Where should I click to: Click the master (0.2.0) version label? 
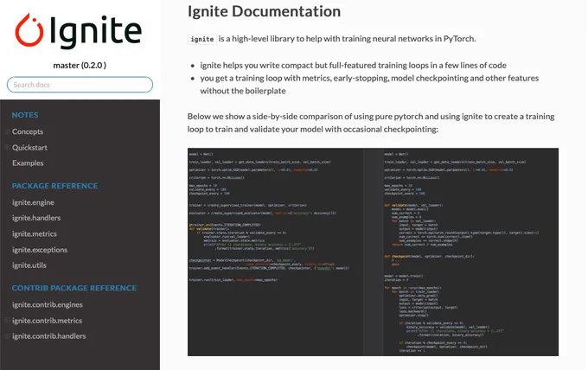80,65
